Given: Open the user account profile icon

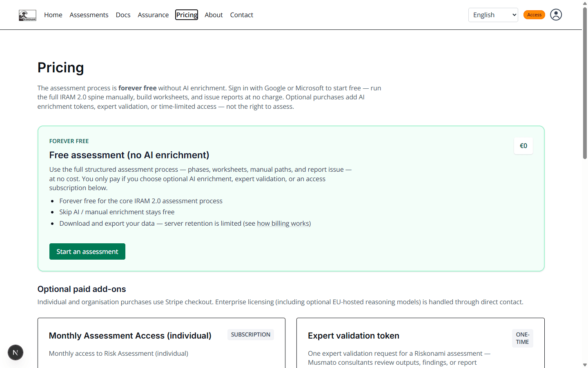Looking at the screenshot, I should [x=556, y=15].
